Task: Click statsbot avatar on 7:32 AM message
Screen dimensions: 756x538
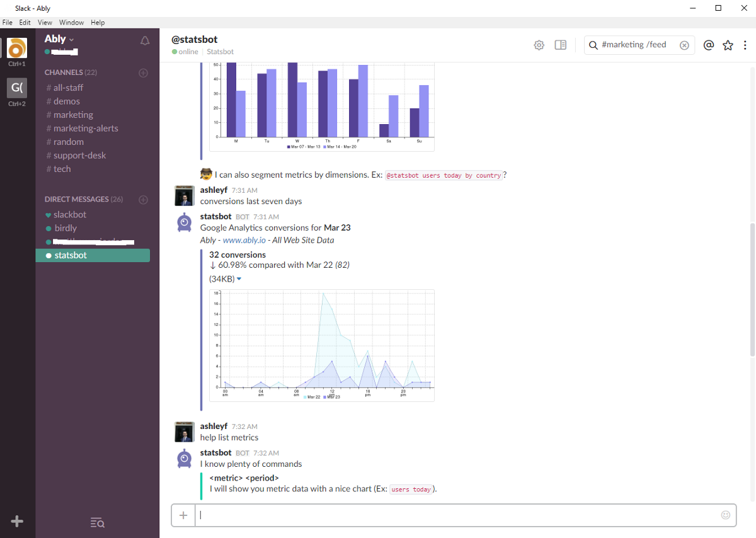Action: pyautogui.click(x=184, y=459)
